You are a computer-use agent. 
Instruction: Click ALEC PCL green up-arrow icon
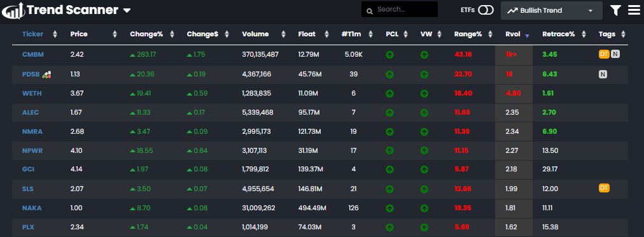389,112
